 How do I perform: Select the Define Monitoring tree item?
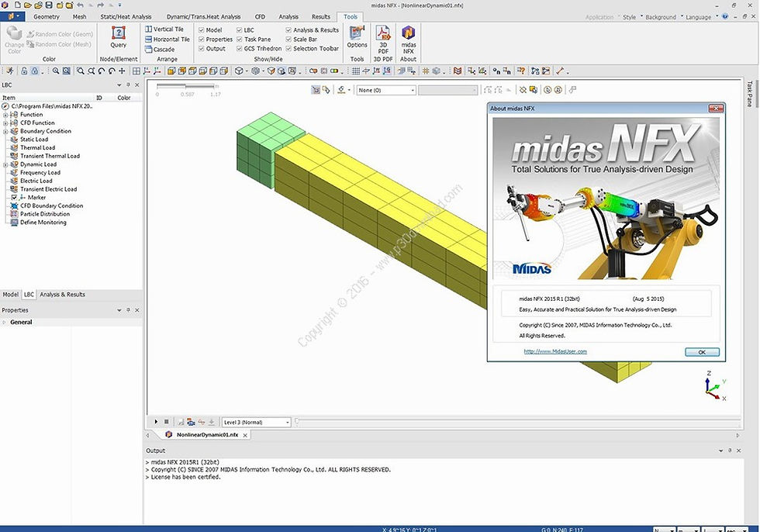point(43,223)
